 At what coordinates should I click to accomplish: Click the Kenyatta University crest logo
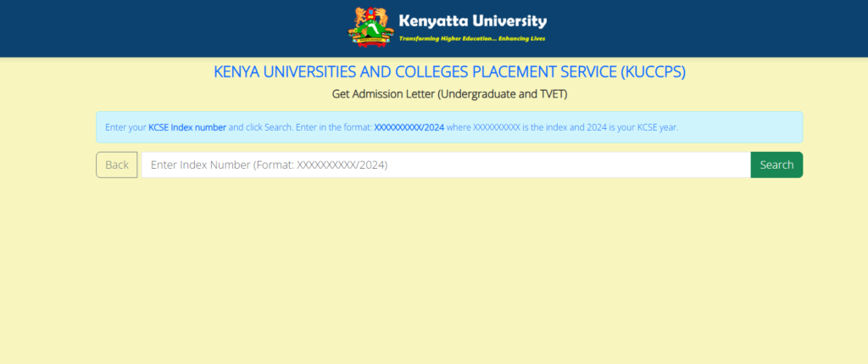(x=371, y=26)
